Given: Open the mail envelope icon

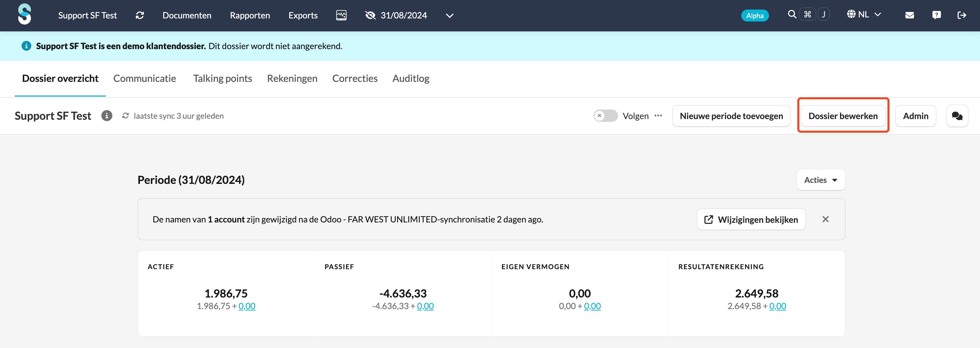Looking at the screenshot, I should [x=909, y=15].
